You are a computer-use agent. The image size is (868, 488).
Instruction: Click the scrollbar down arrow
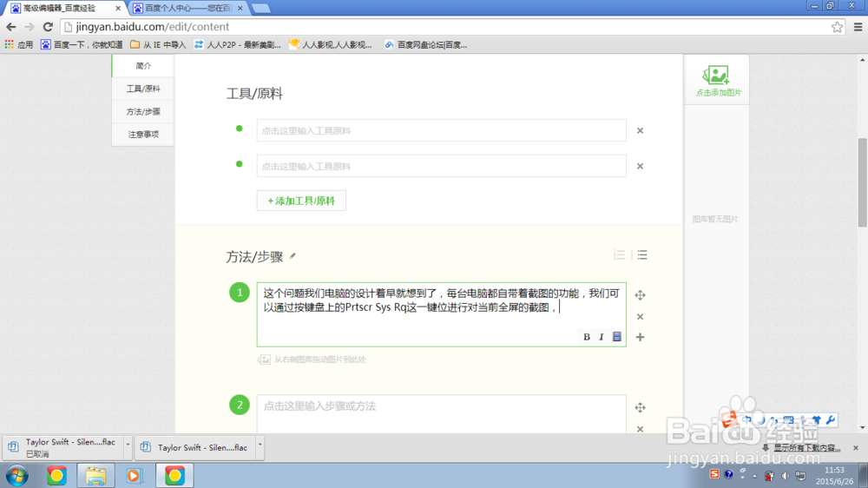tap(863, 427)
